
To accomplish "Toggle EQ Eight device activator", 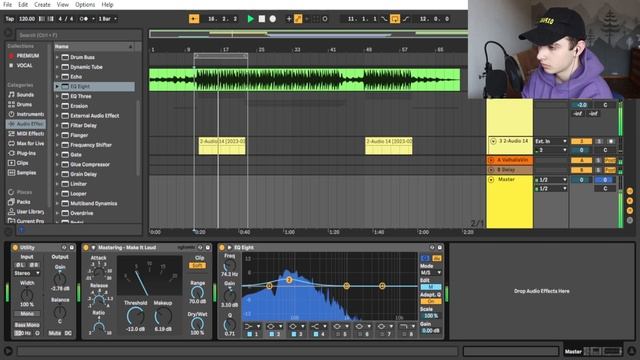I will point(222,247).
